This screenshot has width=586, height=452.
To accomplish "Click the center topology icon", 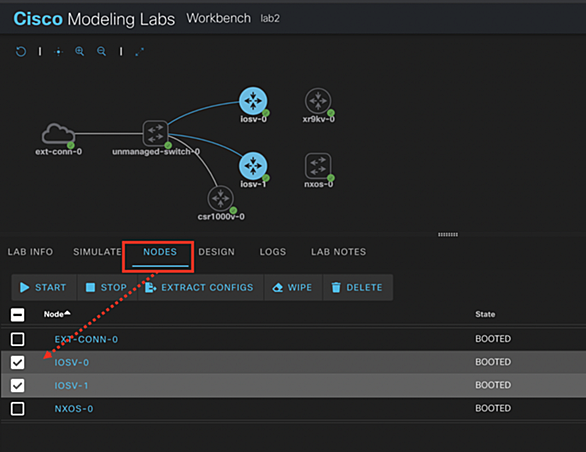I will [x=58, y=52].
